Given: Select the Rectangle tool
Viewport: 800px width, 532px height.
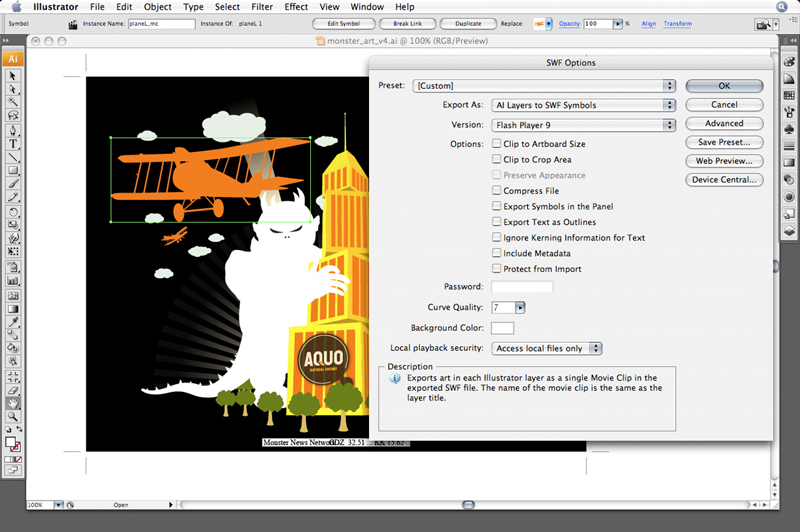Looking at the screenshot, I should [14, 171].
